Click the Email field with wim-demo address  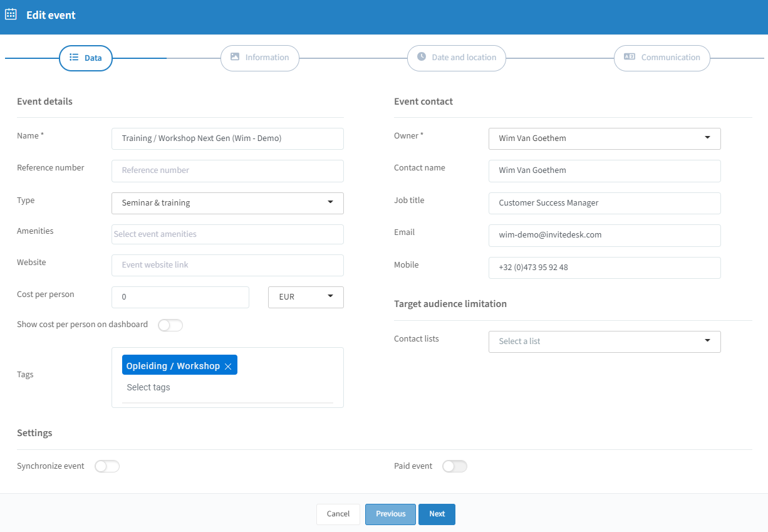point(605,235)
